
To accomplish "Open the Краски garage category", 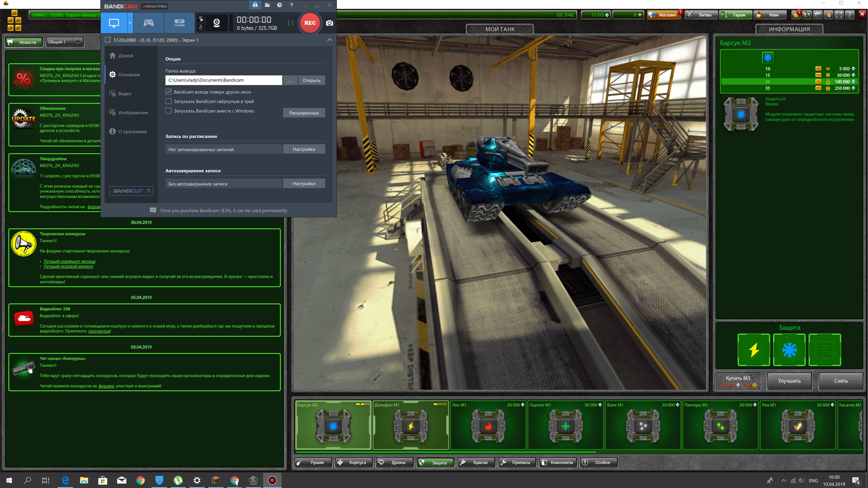I will click(476, 462).
